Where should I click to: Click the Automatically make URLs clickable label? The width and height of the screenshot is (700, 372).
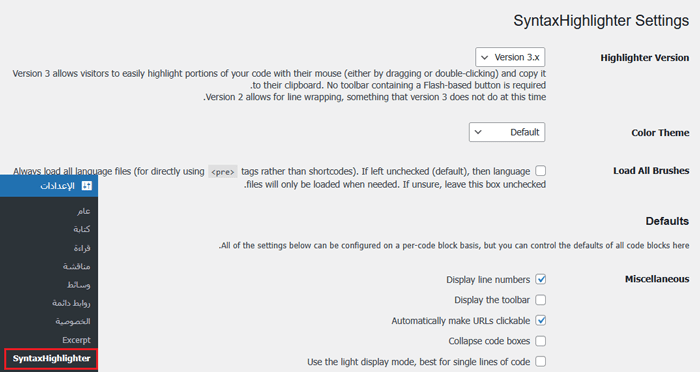[461, 321]
